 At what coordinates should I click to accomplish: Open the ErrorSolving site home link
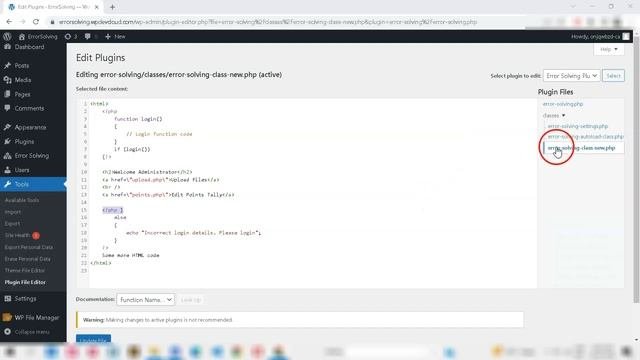click(38, 36)
